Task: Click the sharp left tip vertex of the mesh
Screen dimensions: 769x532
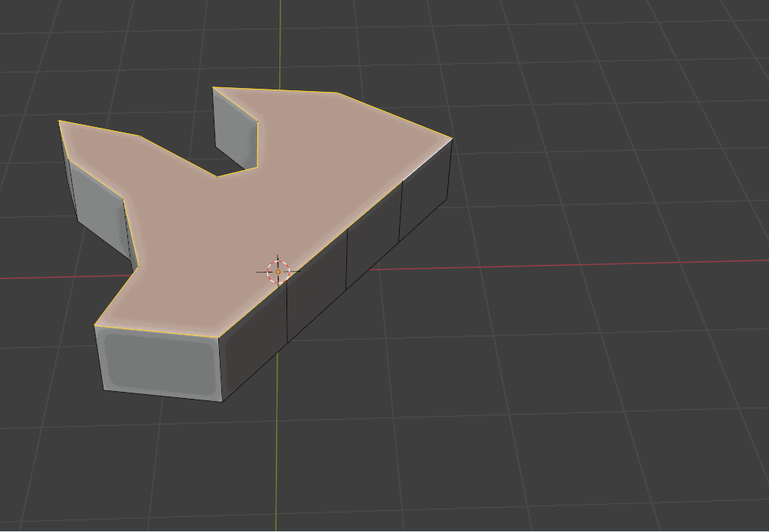Action: 59,121
